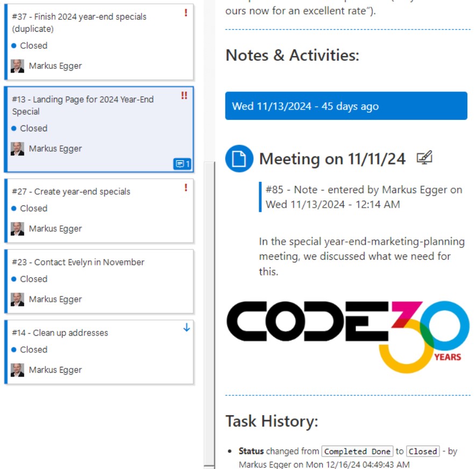This screenshot has height=469, width=476.
Task: Click the low priority down arrow on task #14
Action: click(187, 327)
